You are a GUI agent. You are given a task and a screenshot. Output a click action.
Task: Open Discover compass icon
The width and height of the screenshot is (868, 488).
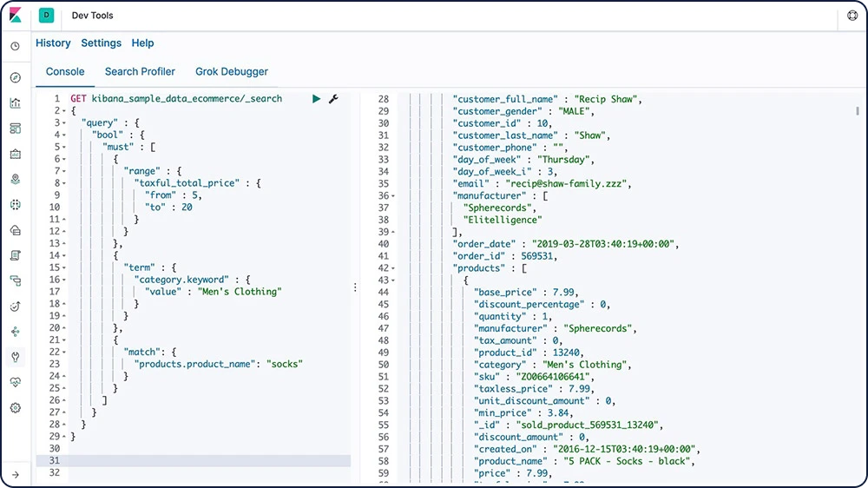[x=16, y=77]
